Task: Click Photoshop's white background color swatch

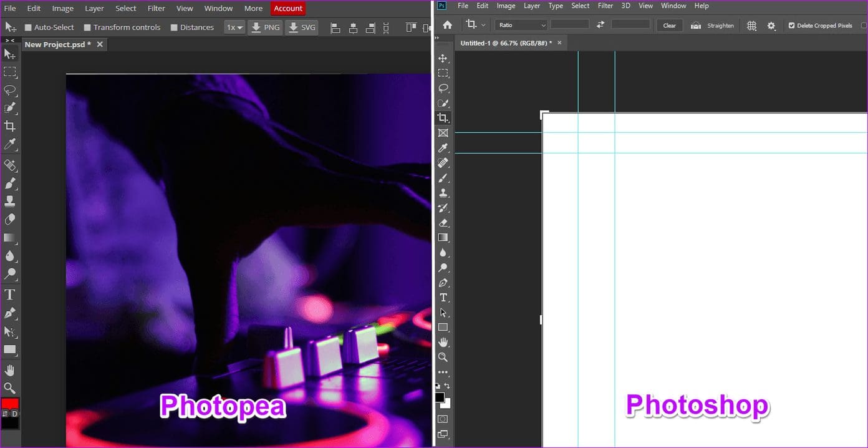Action: (446, 404)
